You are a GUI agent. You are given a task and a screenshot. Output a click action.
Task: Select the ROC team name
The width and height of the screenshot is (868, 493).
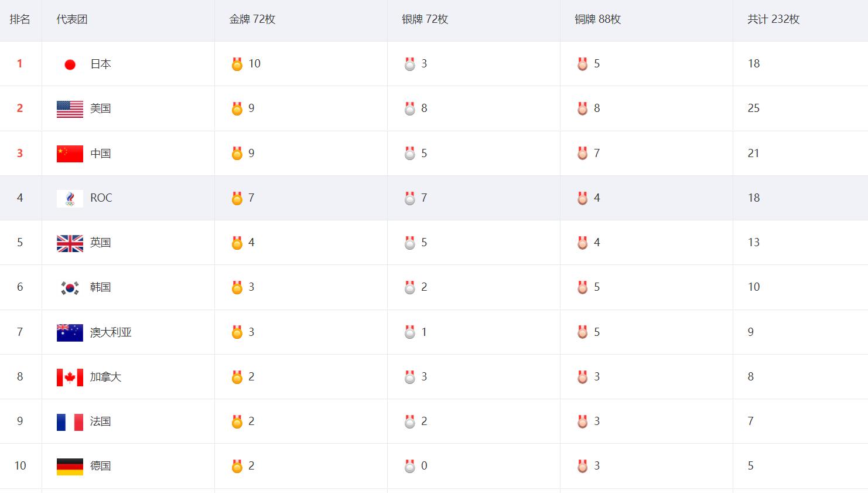click(101, 198)
